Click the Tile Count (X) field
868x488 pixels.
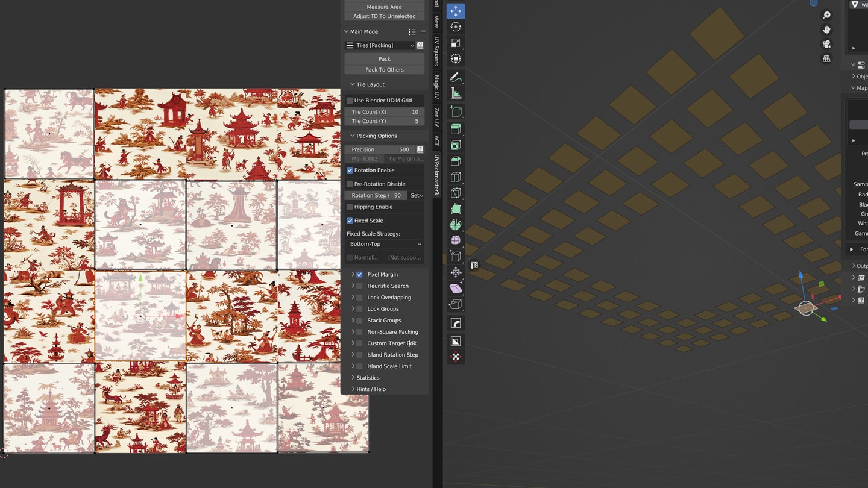pyautogui.click(x=385, y=112)
